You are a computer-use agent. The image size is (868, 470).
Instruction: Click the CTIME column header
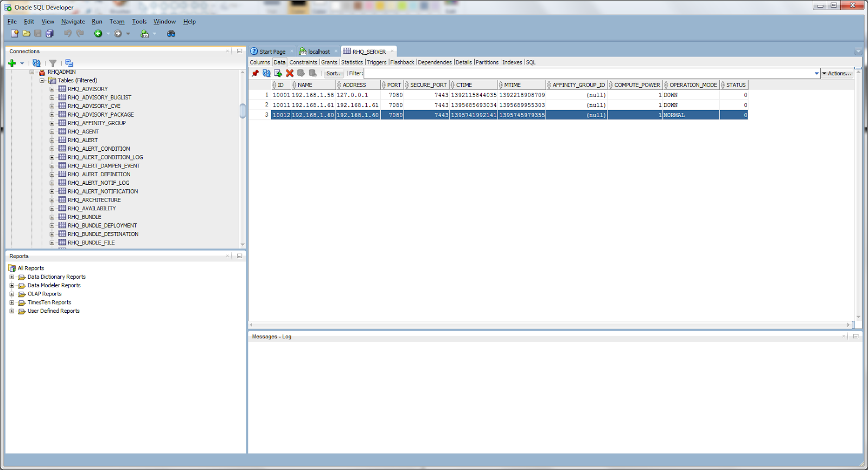click(473, 85)
